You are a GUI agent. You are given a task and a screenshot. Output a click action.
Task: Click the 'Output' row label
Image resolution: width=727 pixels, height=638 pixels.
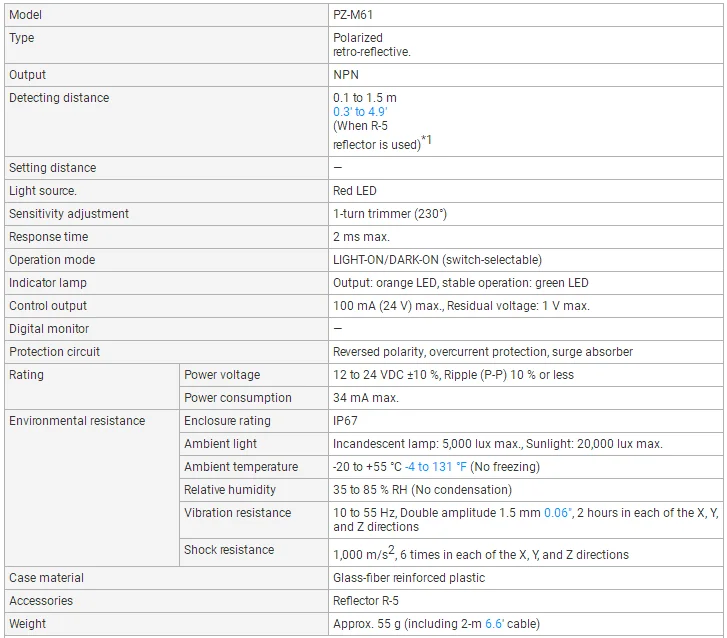click(27, 75)
